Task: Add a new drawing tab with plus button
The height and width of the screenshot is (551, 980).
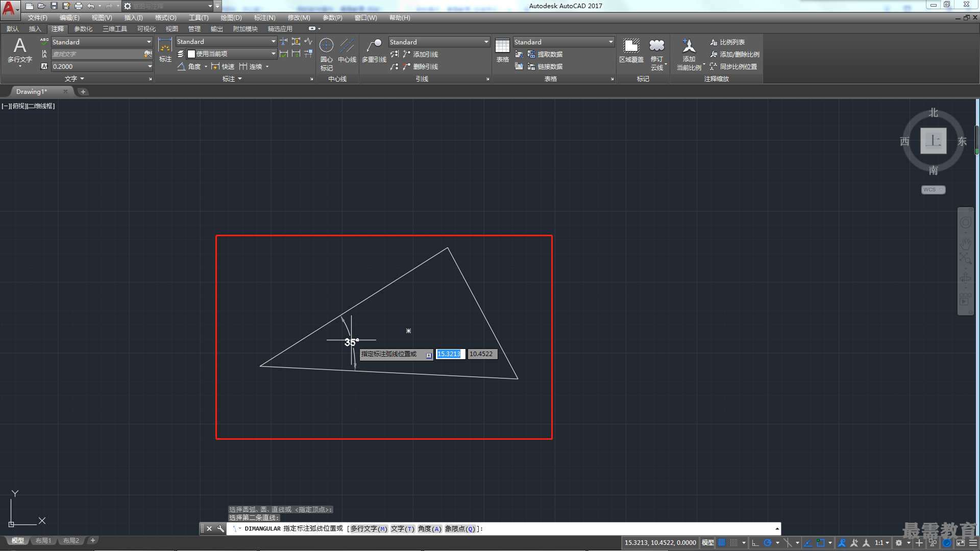Action: pyautogui.click(x=83, y=92)
